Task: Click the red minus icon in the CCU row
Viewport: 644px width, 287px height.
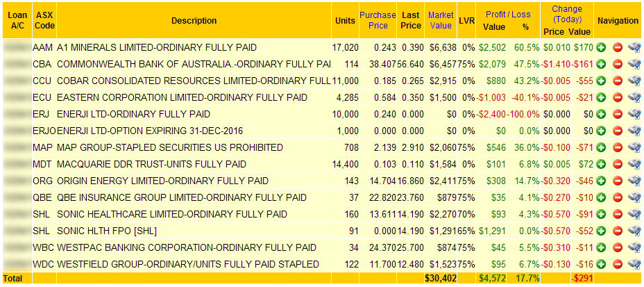Action: (x=618, y=81)
